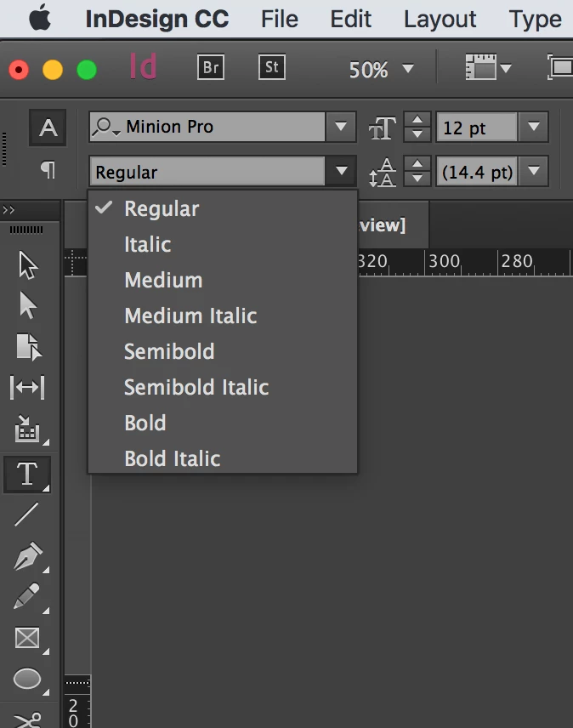
Task: Open the leading dropdown arrow
Action: (534, 171)
